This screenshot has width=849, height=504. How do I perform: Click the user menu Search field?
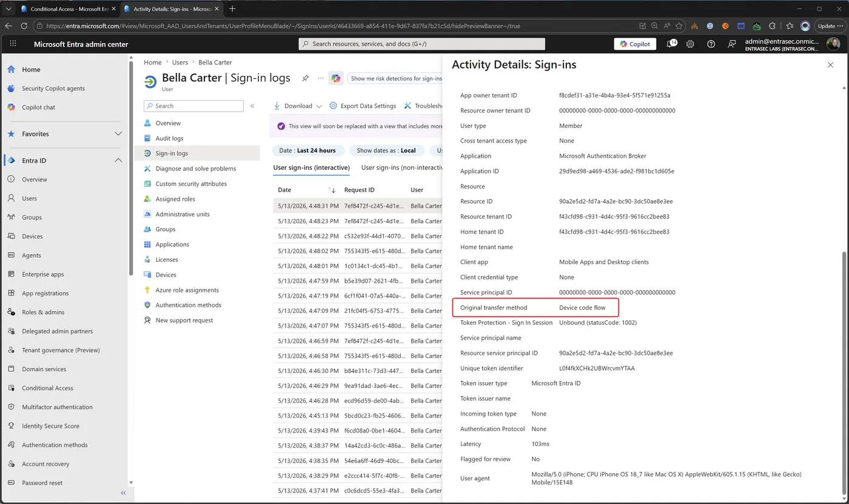(193, 106)
